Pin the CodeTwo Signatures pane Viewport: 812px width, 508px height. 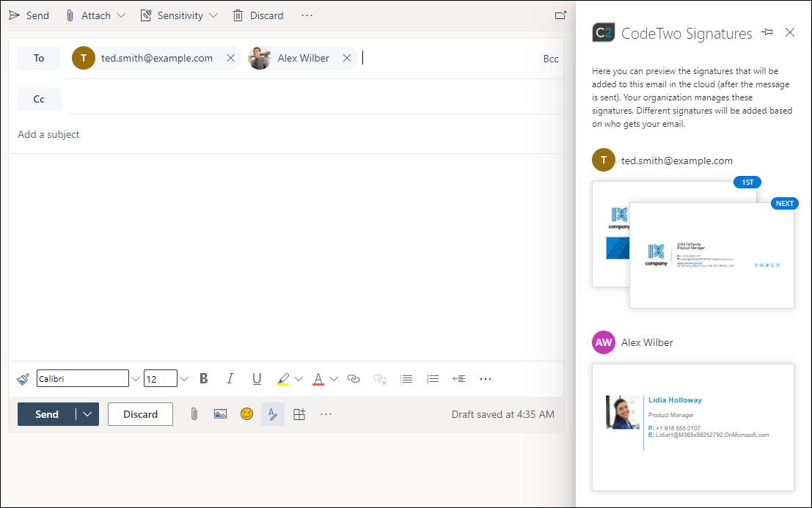[x=767, y=32]
